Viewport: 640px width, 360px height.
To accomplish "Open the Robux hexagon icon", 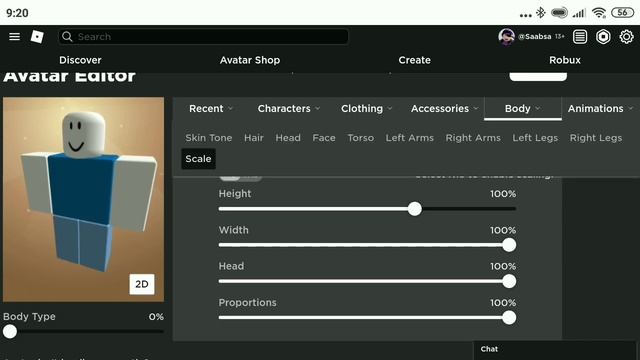I will point(603,37).
